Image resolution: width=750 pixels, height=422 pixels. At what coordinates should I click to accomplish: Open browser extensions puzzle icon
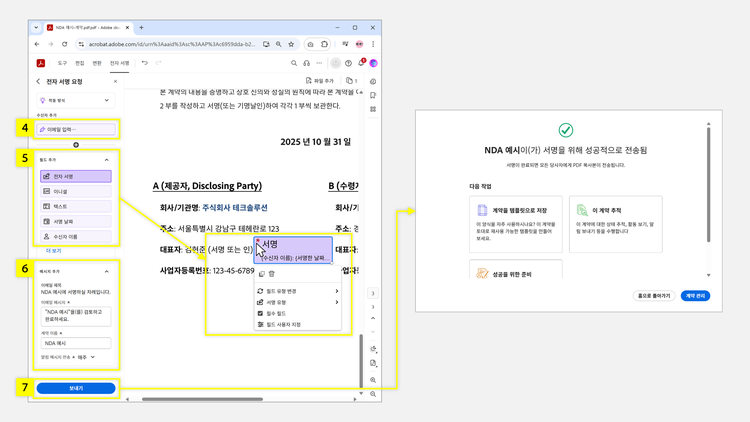pos(324,44)
